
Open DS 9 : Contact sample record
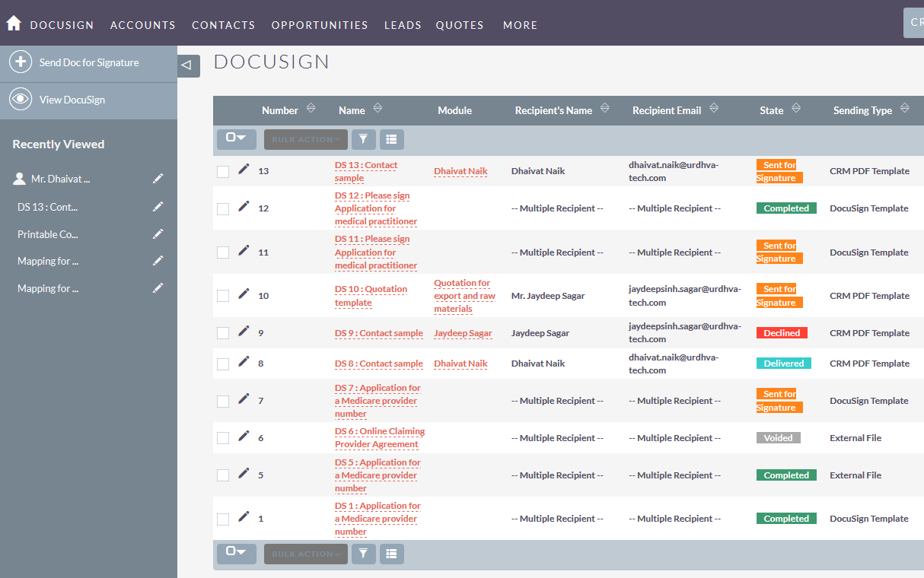tap(379, 333)
